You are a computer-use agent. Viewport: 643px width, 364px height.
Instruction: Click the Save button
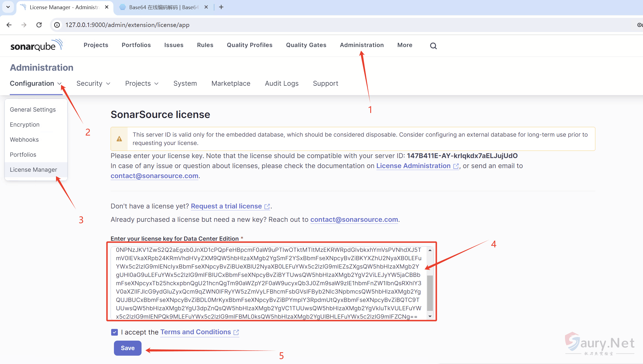(x=128, y=348)
